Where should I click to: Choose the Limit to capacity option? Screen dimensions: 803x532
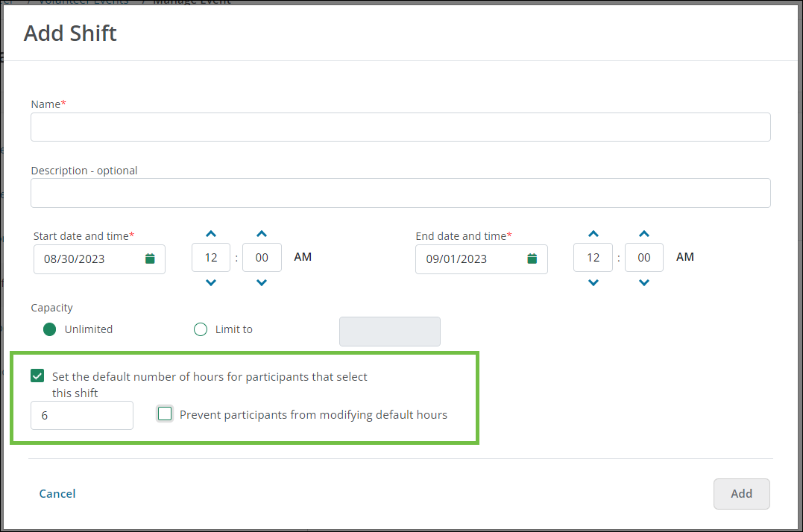click(200, 329)
